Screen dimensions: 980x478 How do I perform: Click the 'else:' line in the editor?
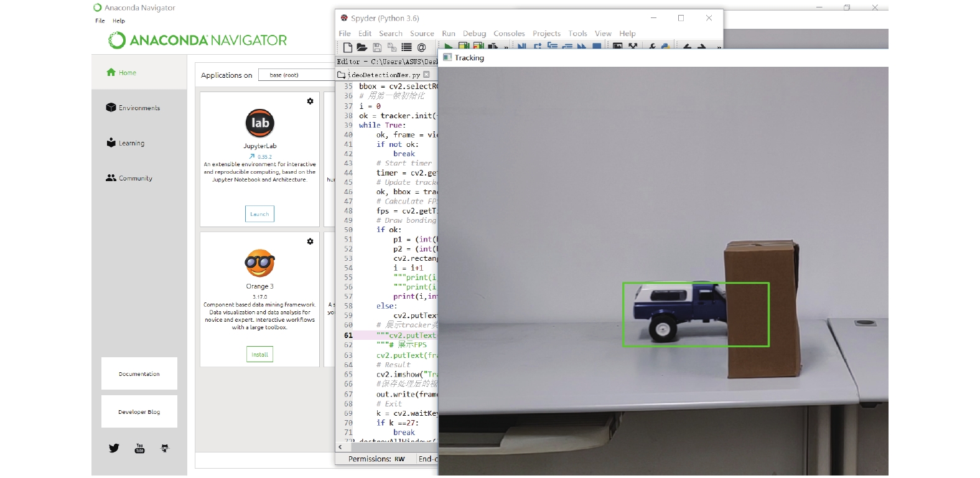click(x=386, y=306)
